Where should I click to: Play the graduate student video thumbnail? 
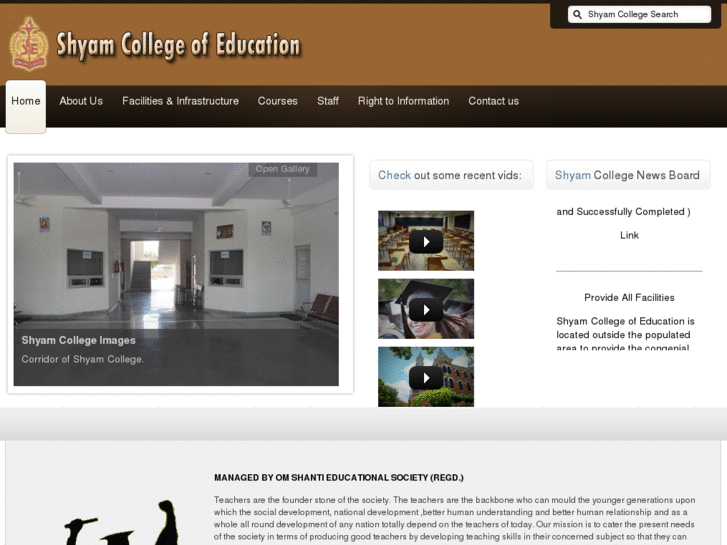click(426, 309)
